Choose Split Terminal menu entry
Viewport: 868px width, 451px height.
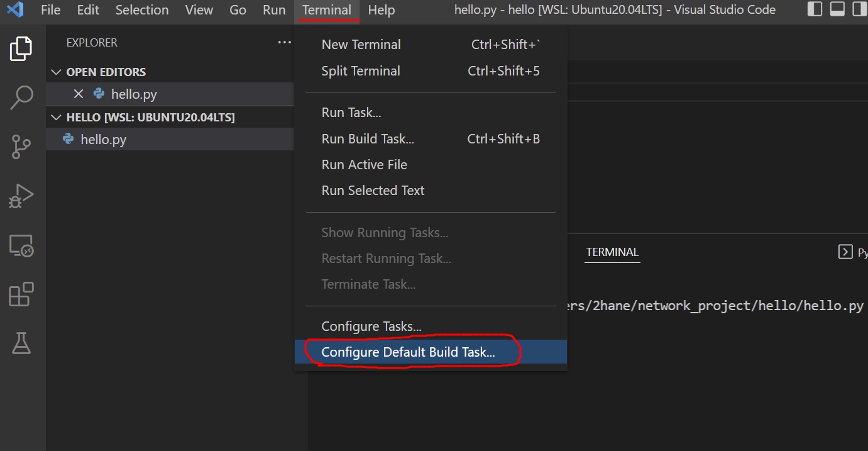431,71
